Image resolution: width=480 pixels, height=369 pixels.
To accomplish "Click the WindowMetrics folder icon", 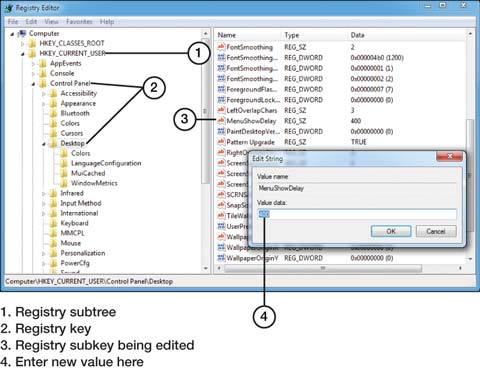I will pyautogui.click(x=64, y=183).
